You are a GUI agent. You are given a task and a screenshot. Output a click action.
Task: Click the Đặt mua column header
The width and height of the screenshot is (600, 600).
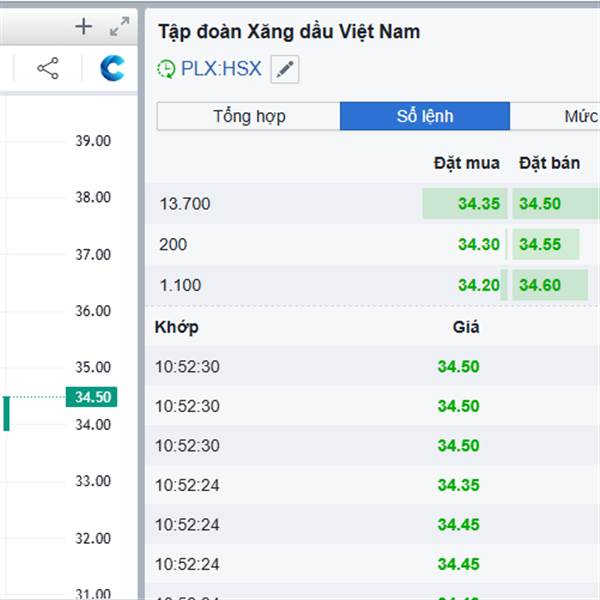coord(466,162)
